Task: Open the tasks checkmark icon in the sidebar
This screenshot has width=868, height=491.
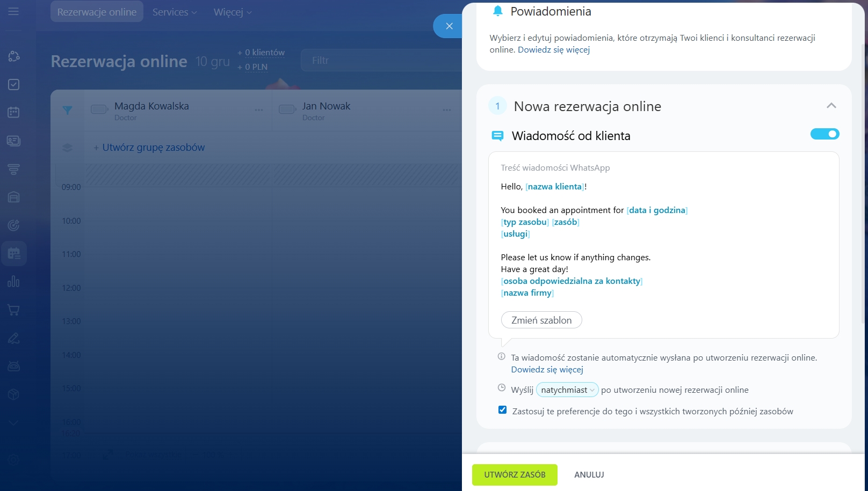Action: tap(14, 84)
